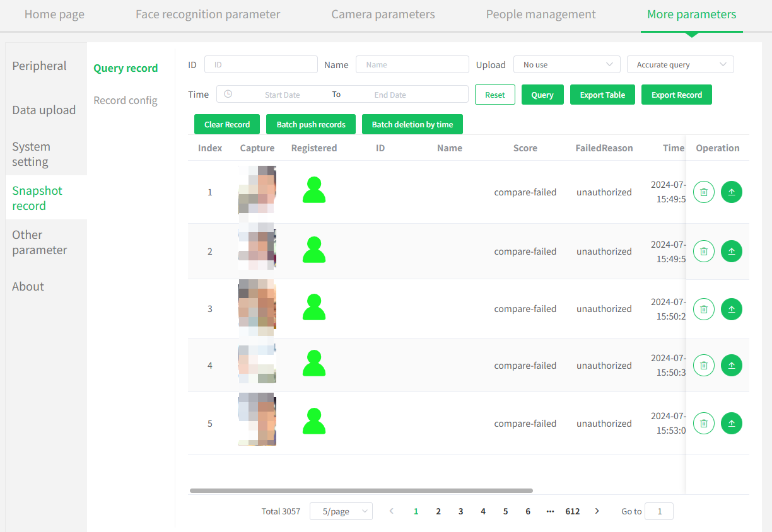Delete snapshot record in row 4
Image resolution: width=772 pixels, height=532 pixels.
(704, 366)
